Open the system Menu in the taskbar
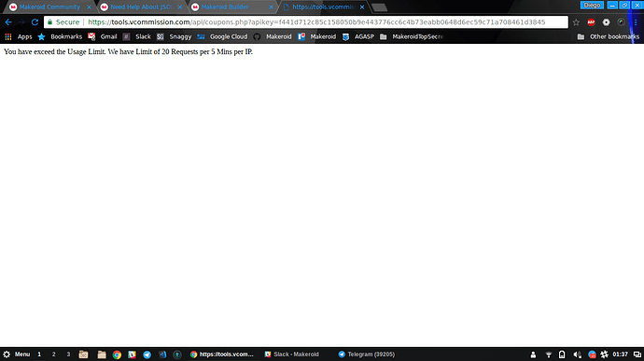The image size is (644, 361). pos(17,354)
